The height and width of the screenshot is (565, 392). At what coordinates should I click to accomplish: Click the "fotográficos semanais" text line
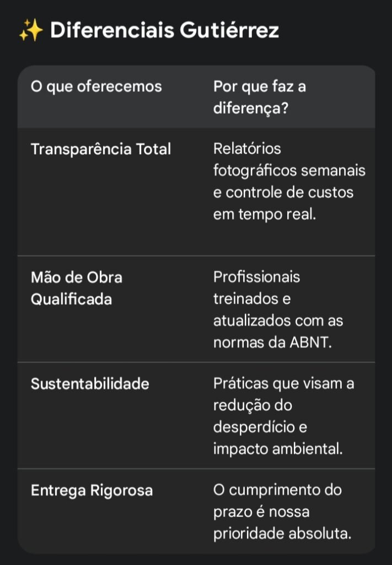tap(289, 171)
